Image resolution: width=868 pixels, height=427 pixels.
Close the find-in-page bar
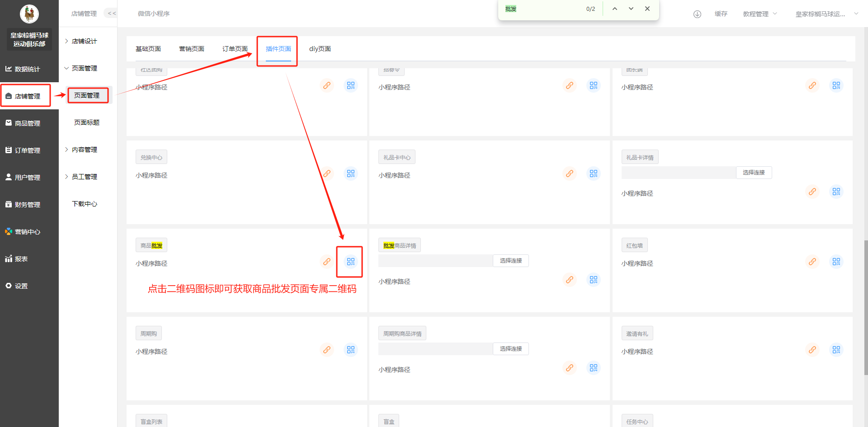(647, 9)
